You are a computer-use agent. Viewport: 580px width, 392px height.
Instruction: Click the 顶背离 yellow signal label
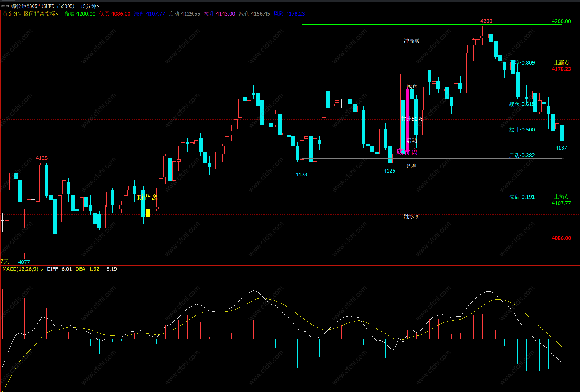tap(147, 197)
